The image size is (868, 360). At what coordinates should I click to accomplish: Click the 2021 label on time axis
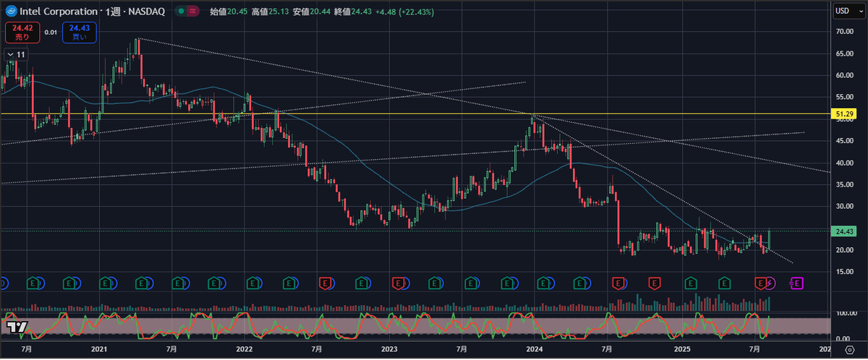pos(99,349)
